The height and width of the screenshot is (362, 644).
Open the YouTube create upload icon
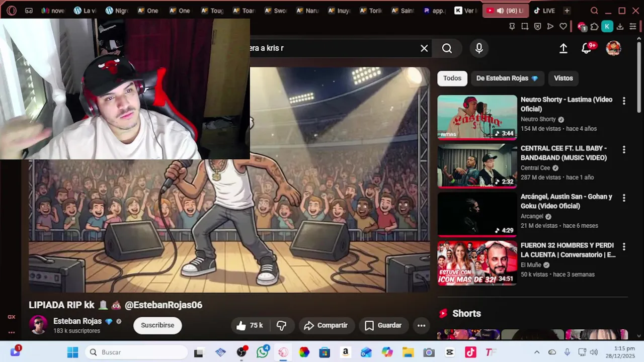(563, 48)
